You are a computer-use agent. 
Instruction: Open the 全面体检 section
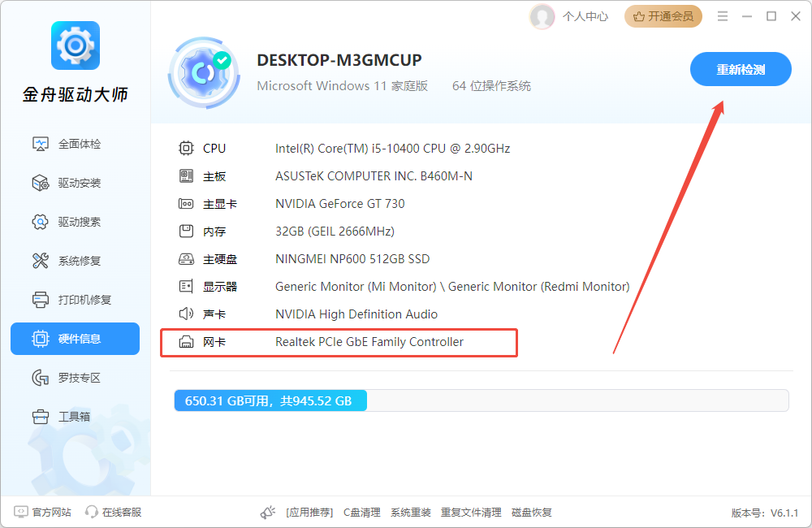click(75, 144)
